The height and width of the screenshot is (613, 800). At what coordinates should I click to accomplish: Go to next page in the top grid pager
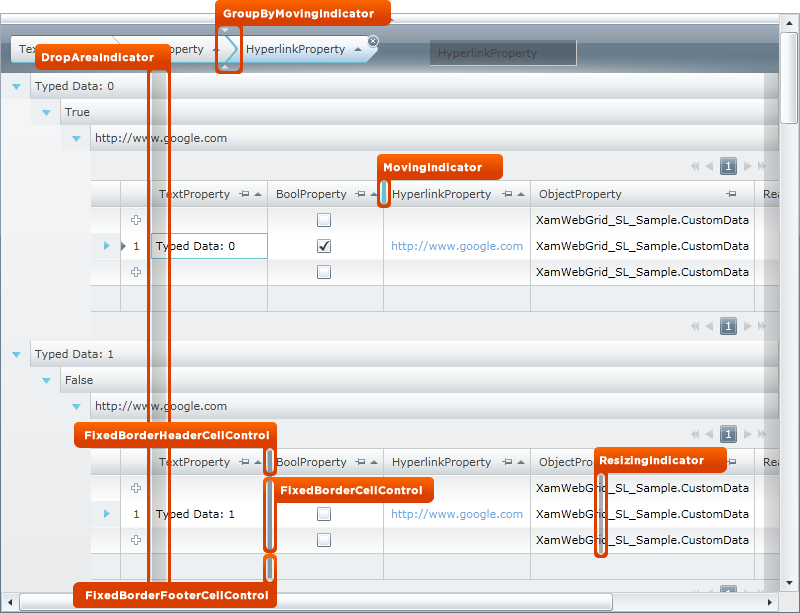point(747,167)
